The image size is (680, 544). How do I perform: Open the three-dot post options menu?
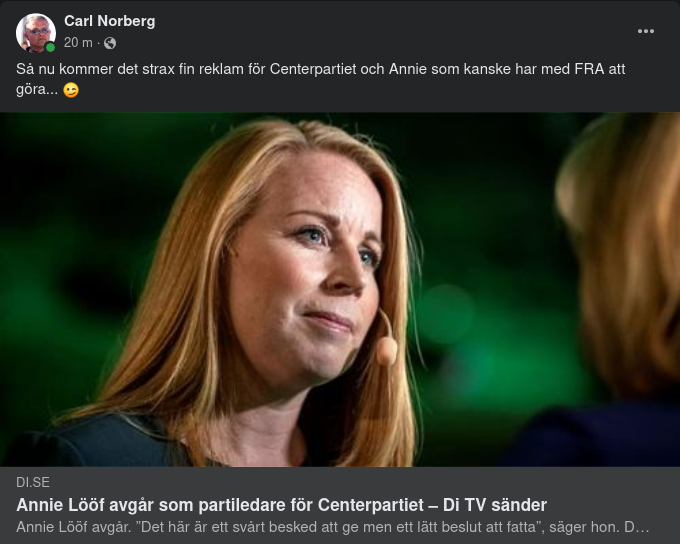[x=645, y=31]
